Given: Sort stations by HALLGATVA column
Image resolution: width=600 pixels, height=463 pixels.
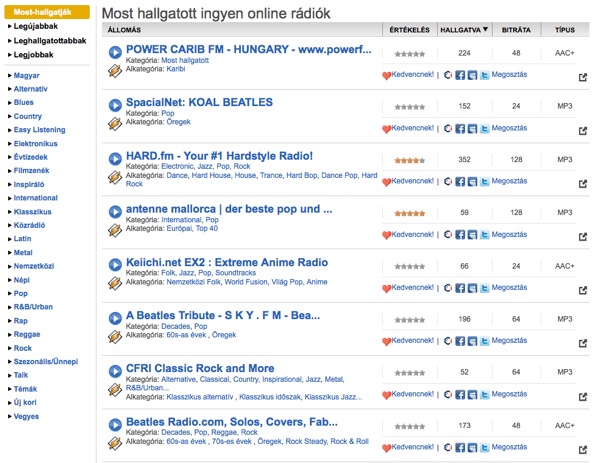Looking at the screenshot, I should point(464,30).
